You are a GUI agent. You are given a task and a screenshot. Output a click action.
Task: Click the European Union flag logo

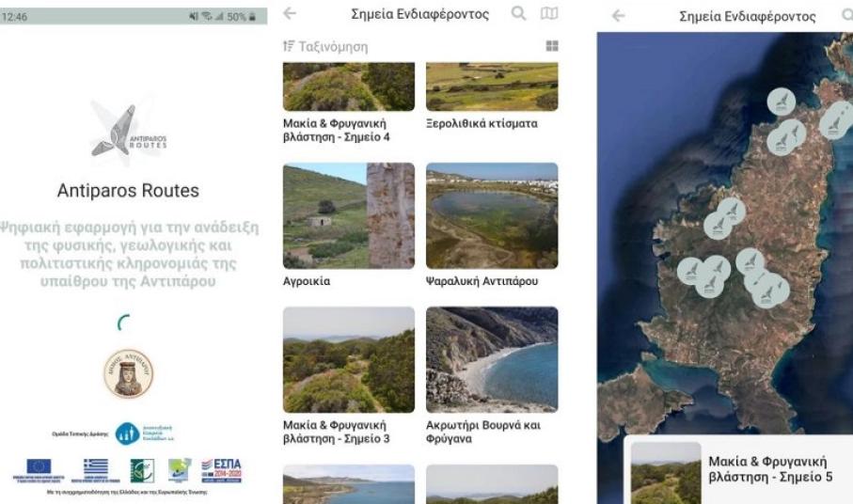(39, 467)
